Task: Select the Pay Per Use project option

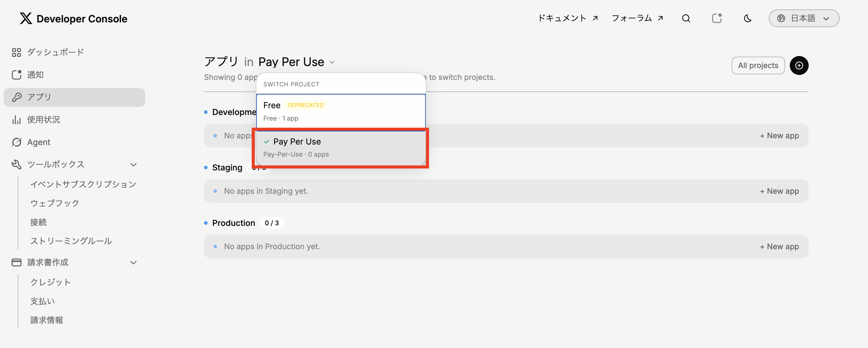Action: 341,148
